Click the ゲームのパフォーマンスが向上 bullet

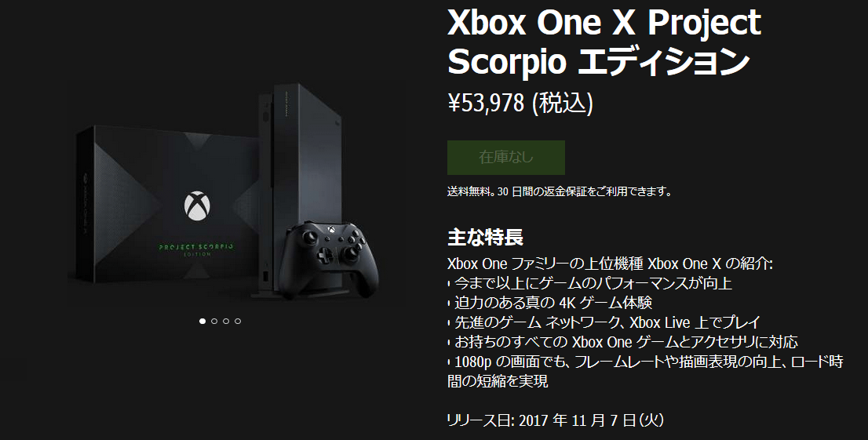(590, 283)
